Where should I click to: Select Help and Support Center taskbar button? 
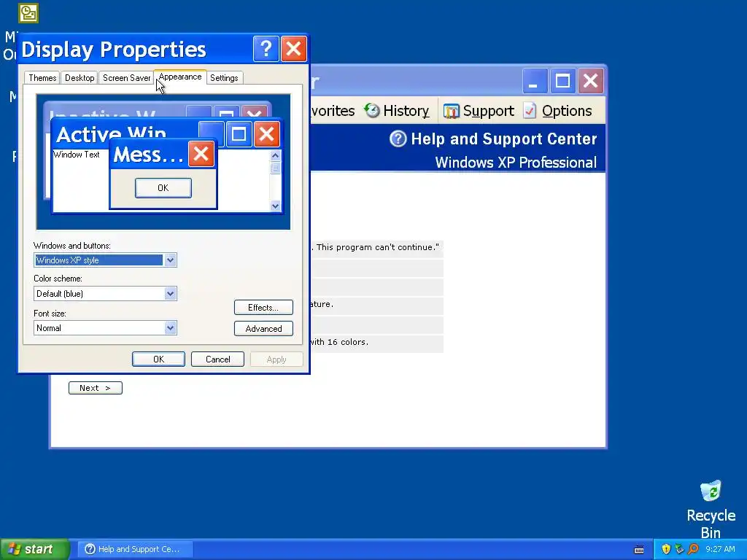(x=135, y=549)
